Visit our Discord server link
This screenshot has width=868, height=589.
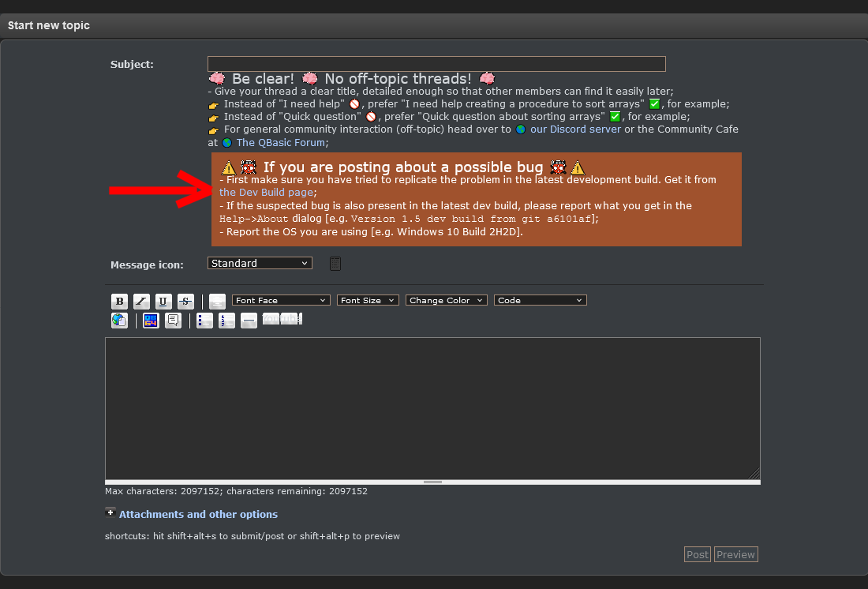(x=575, y=129)
